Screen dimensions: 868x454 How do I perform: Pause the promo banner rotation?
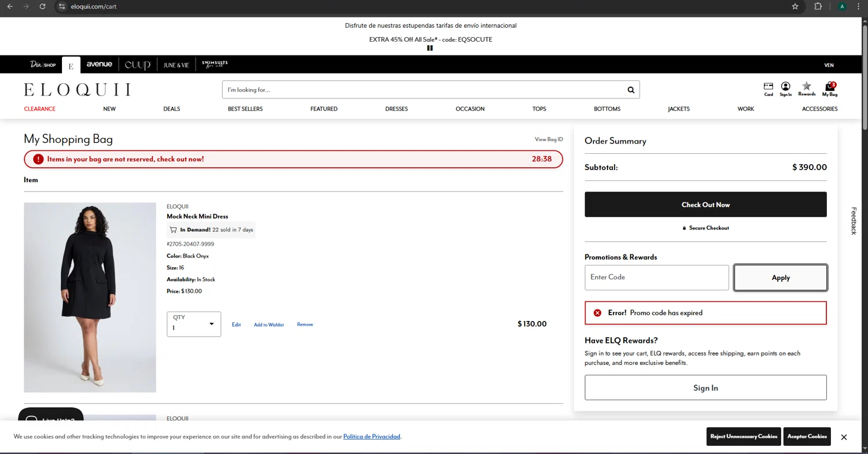tap(430, 48)
